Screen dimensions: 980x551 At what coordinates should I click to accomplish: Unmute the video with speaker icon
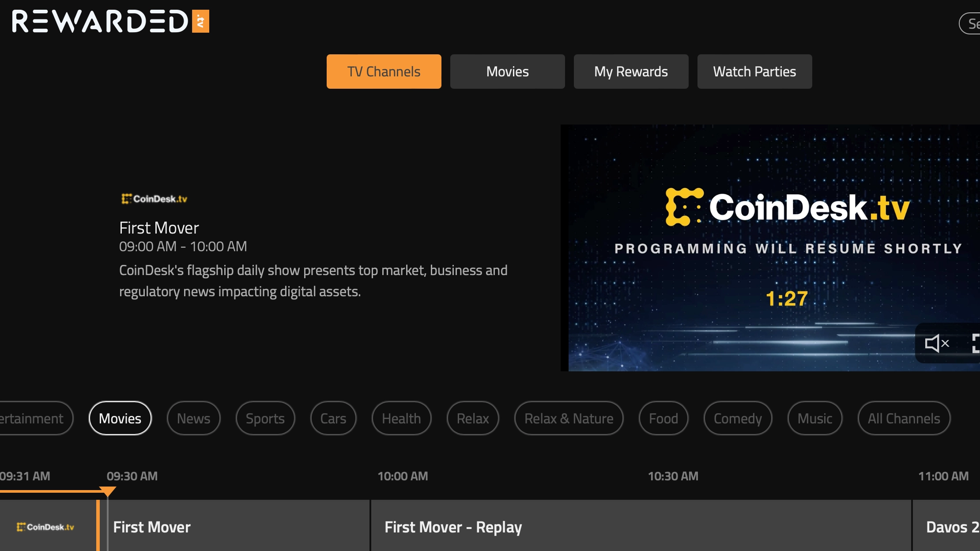pos(937,343)
